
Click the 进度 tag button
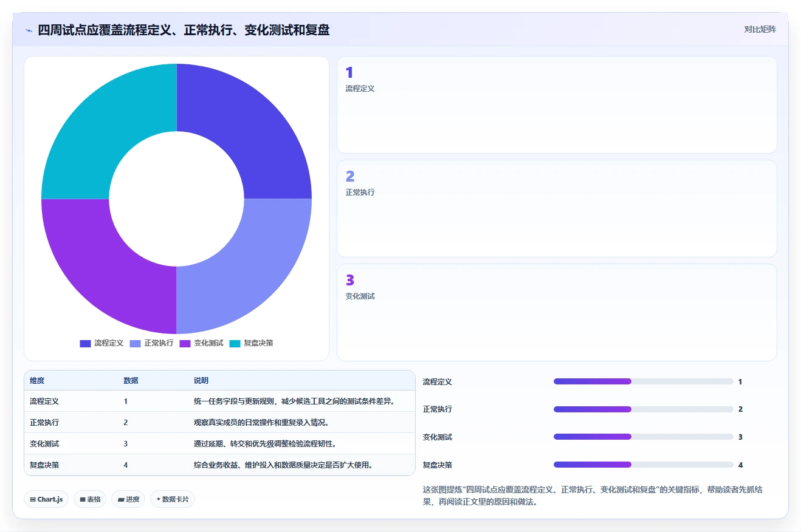click(128, 499)
